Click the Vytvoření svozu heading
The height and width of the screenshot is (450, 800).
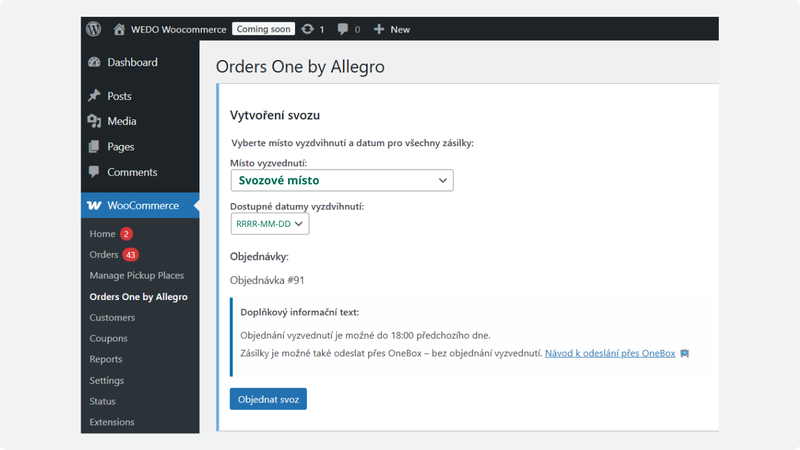pyautogui.click(x=274, y=115)
